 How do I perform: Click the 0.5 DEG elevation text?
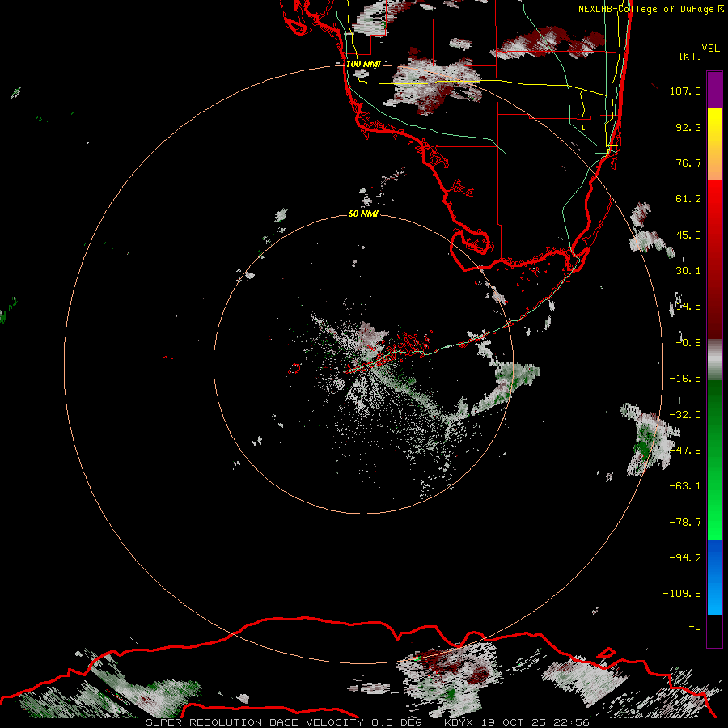(396, 722)
